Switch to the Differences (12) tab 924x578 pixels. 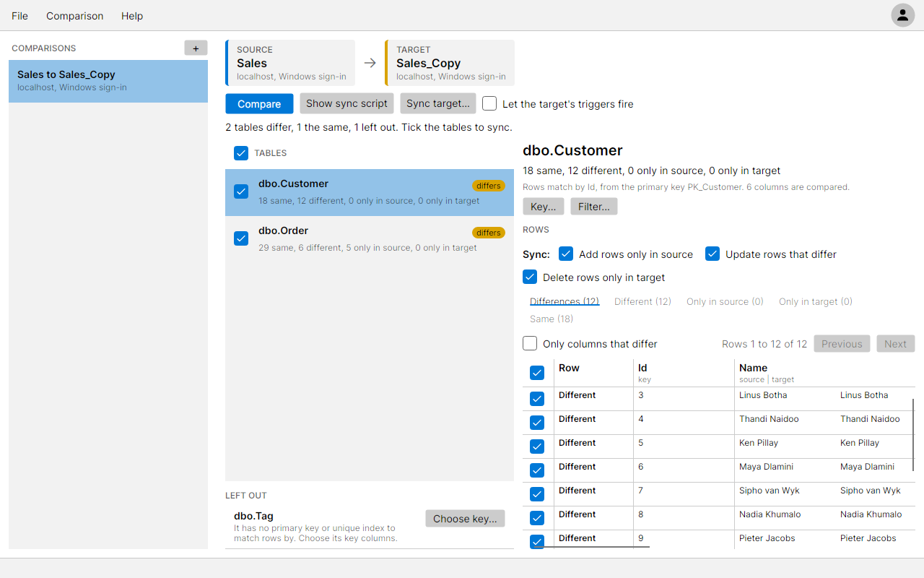[x=565, y=301]
